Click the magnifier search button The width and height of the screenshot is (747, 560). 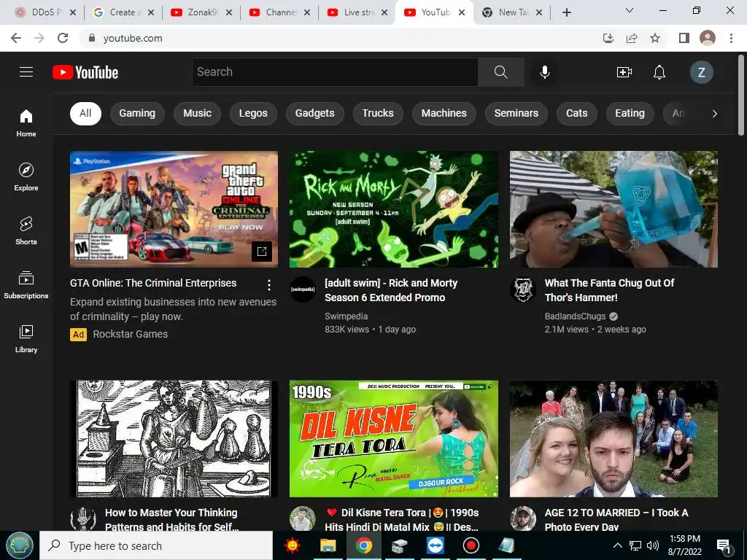click(x=500, y=72)
